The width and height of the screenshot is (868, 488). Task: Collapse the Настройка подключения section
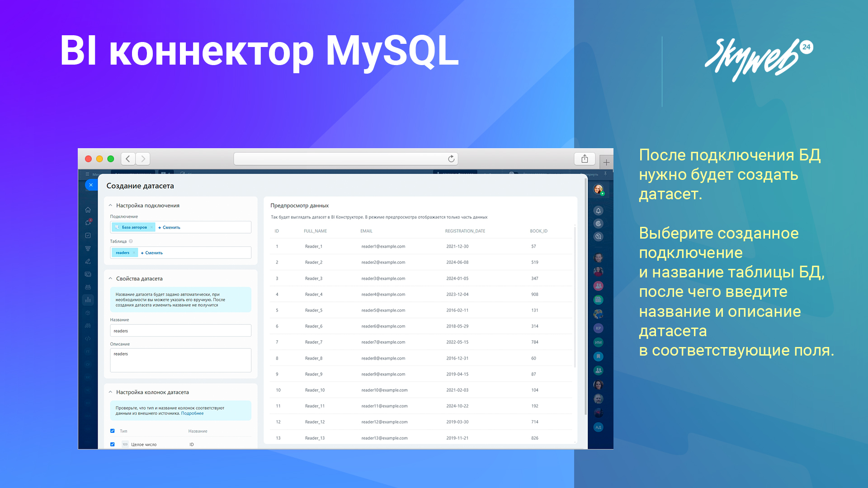tap(110, 206)
